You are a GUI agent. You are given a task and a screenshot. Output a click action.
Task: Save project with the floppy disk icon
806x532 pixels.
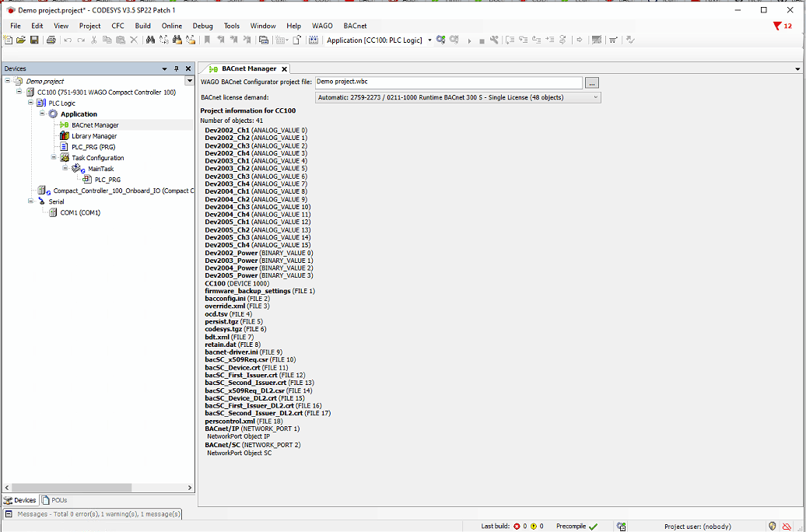click(x=34, y=40)
